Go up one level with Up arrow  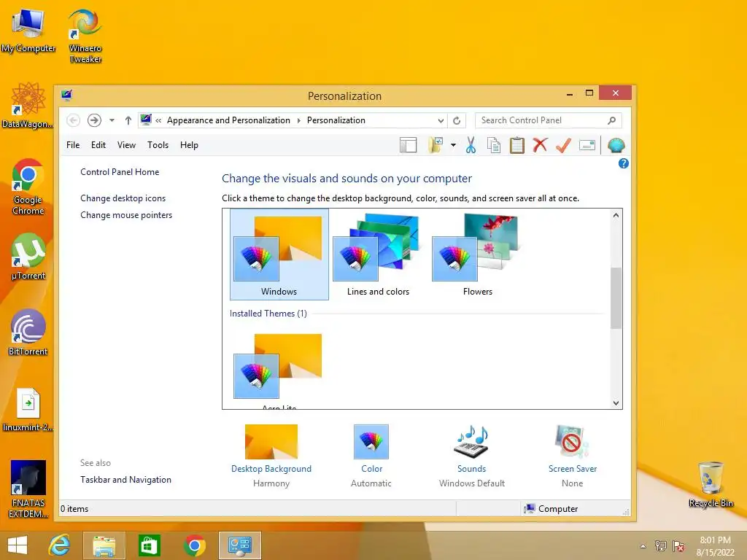tap(128, 120)
